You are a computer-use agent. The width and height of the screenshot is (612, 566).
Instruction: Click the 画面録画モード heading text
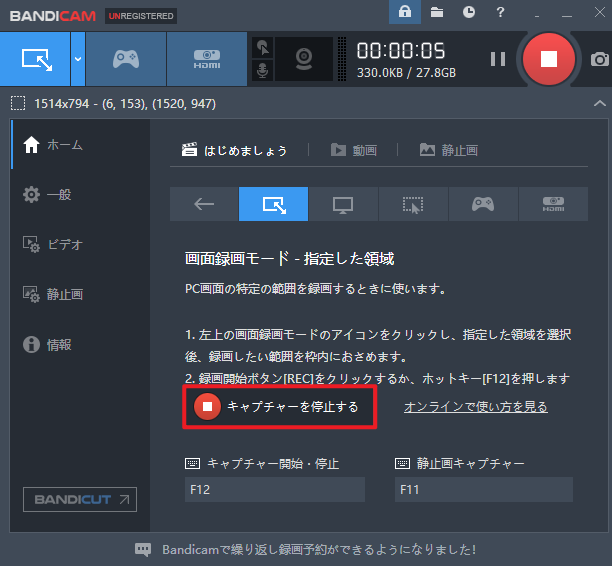(x=290, y=258)
